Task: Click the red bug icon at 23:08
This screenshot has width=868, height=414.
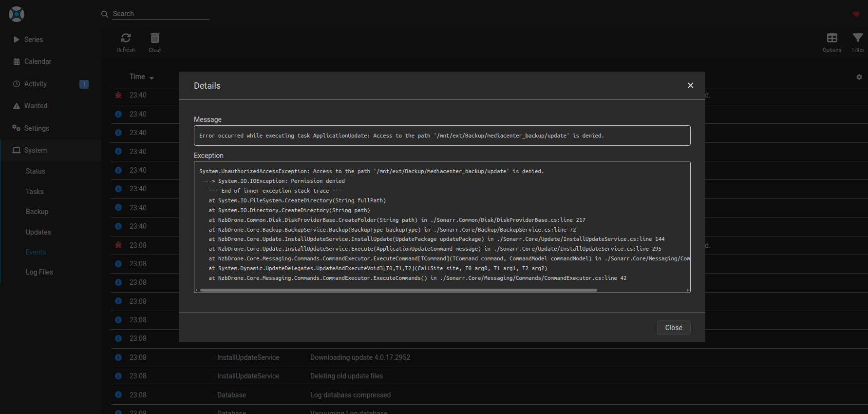Action: (118, 245)
